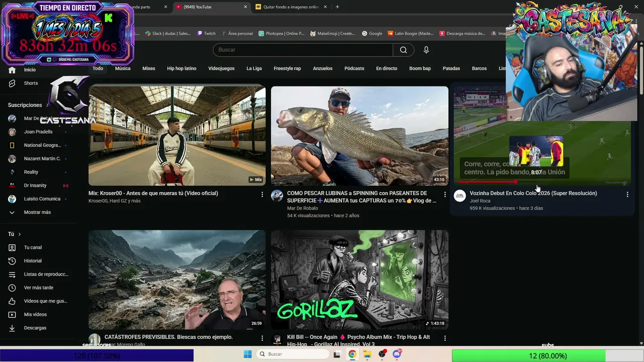The image size is (644, 362).
Task: Play the Catástrofes Previsibles thumbnail
Action: (177, 280)
